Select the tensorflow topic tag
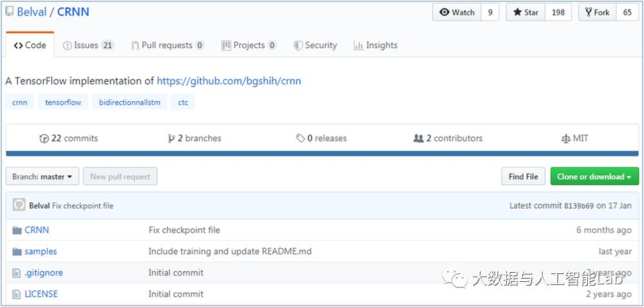Image resolution: width=644 pixels, height=307 pixels. point(63,102)
